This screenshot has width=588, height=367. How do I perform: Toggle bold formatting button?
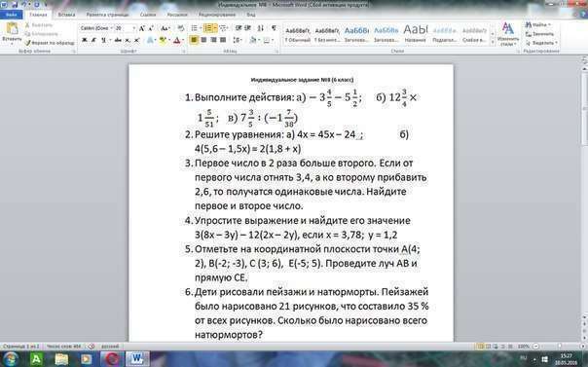click(x=84, y=40)
